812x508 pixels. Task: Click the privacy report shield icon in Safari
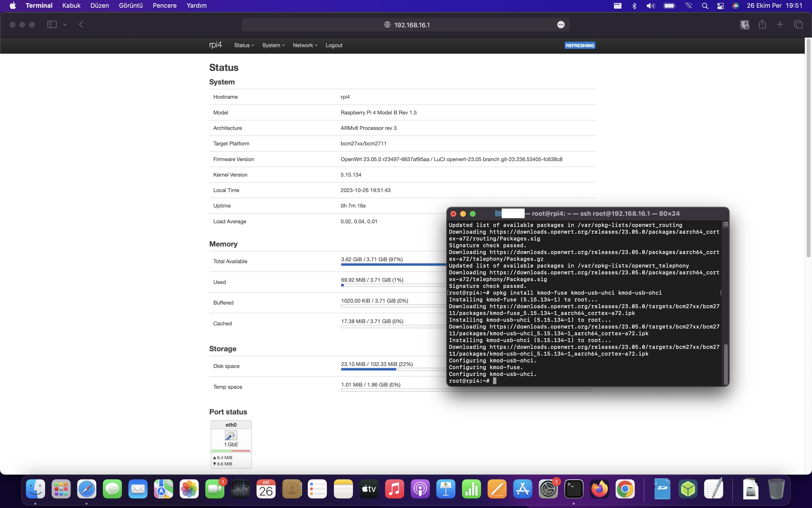[x=745, y=24]
